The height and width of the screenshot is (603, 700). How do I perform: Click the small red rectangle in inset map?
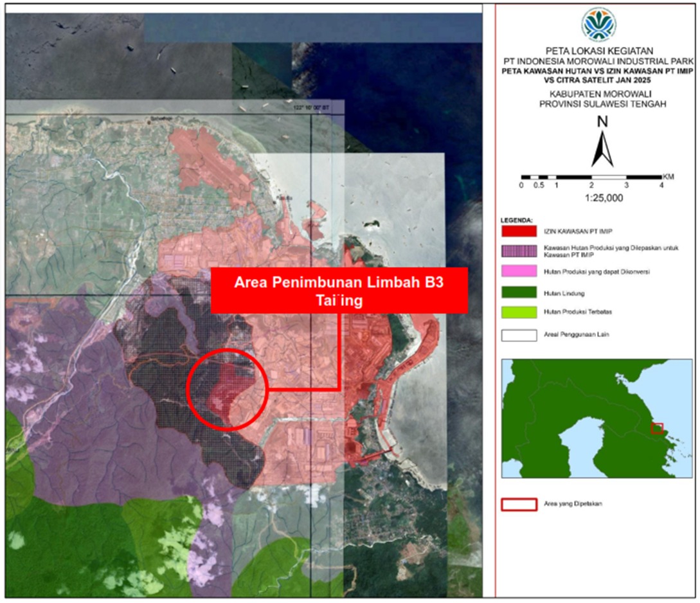click(x=657, y=429)
